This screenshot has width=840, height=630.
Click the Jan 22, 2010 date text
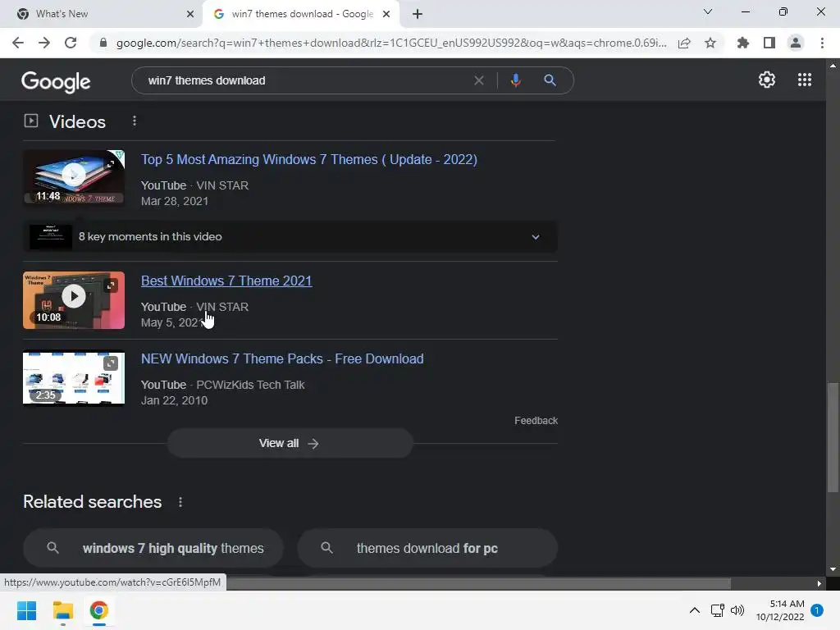(174, 400)
